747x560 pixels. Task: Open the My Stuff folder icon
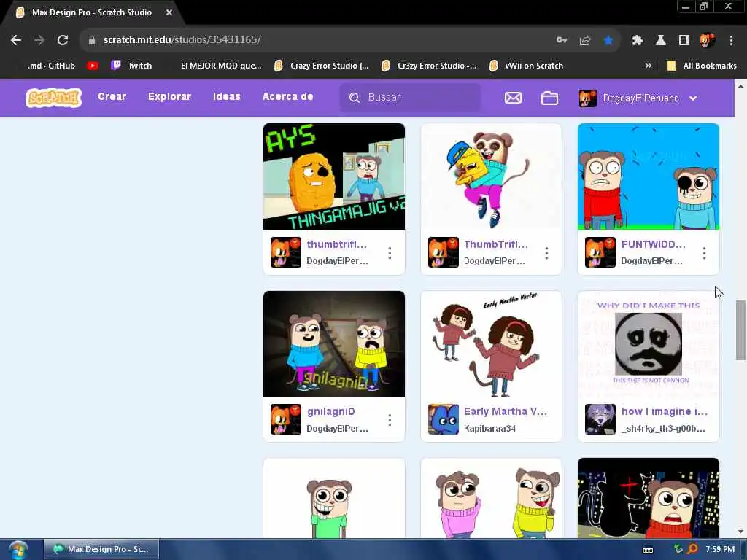coord(549,98)
